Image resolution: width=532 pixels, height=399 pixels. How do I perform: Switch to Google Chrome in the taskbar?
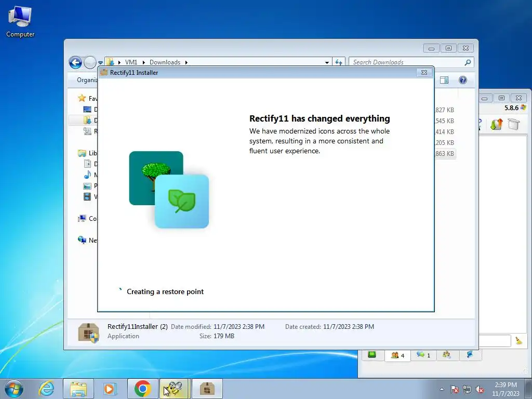coord(142,389)
